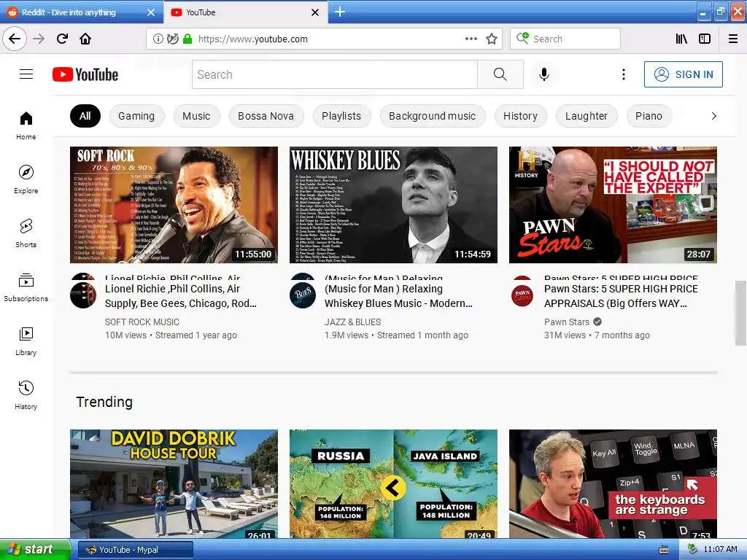This screenshot has height=560, width=747.
Task: Click the browser Search box
Action: [x=565, y=39]
